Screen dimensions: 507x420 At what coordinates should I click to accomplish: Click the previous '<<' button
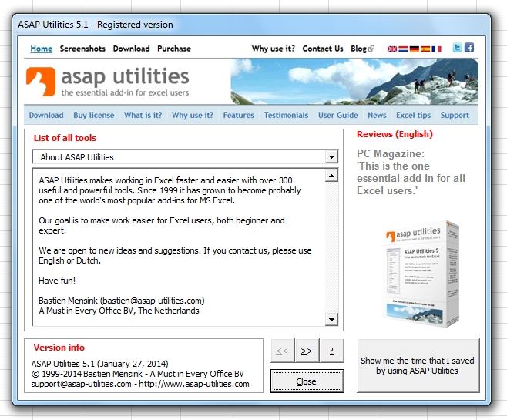(x=282, y=351)
